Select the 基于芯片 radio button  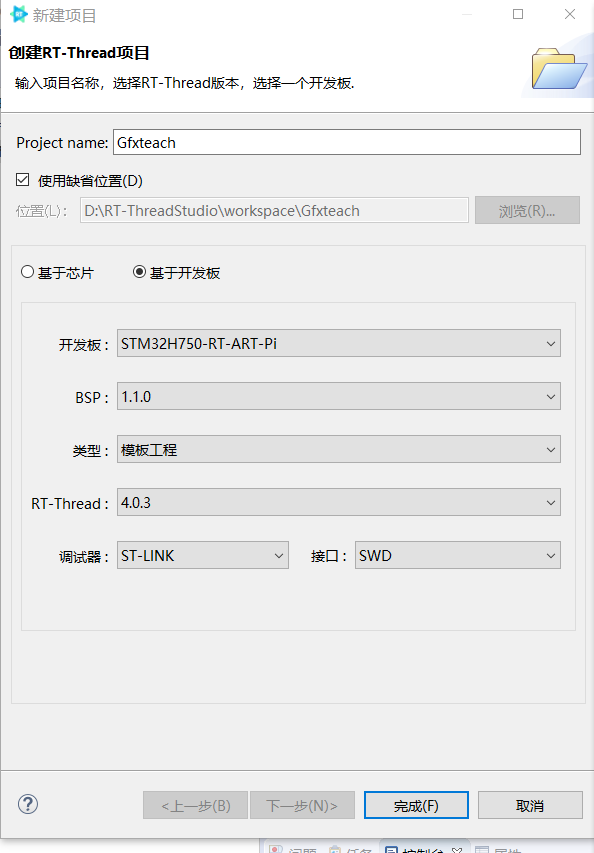pyautogui.click(x=27, y=270)
